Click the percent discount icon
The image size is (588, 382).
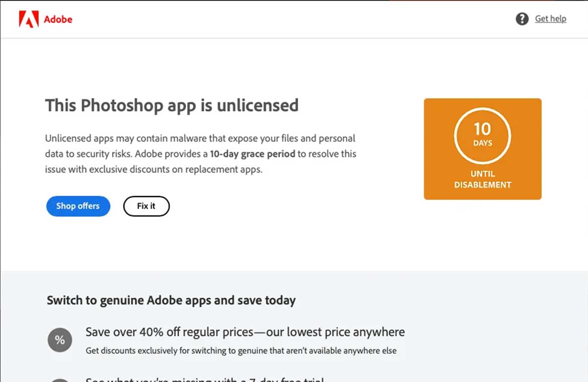pos(60,340)
